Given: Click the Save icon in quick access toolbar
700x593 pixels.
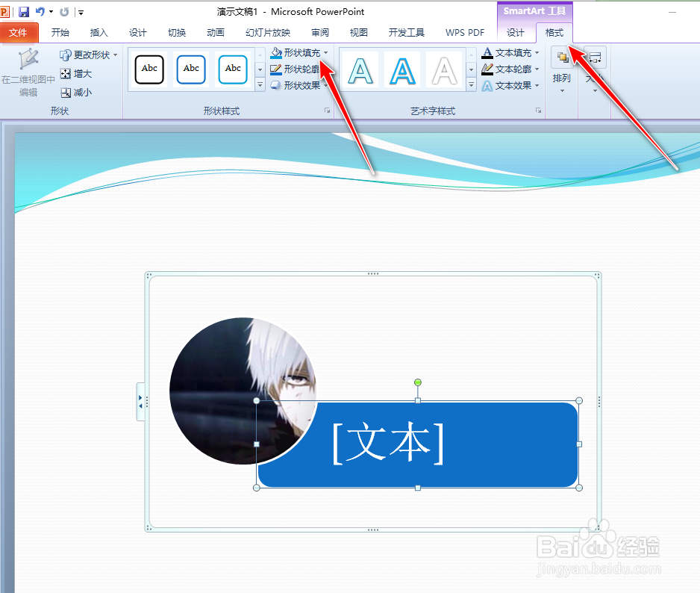Looking at the screenshot, I should click(24, 12).
